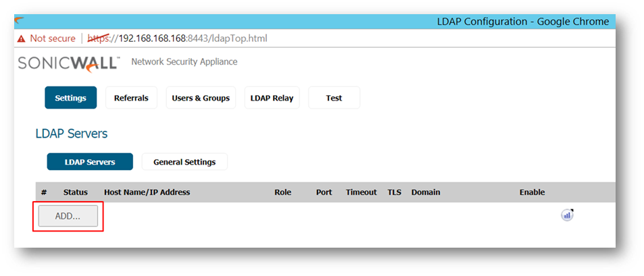Click the Role column header

pyautogui.click(x=282, y=192)
